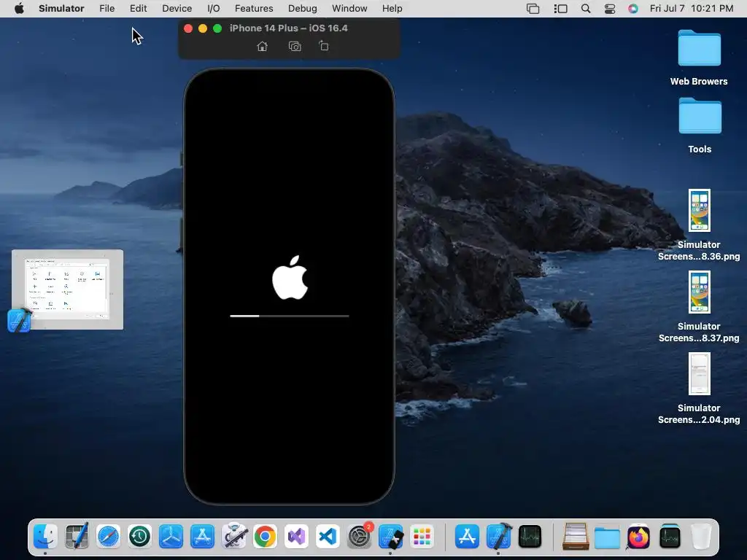
Task: Select the Tools folder on the desktop
Action: point(700,125)
